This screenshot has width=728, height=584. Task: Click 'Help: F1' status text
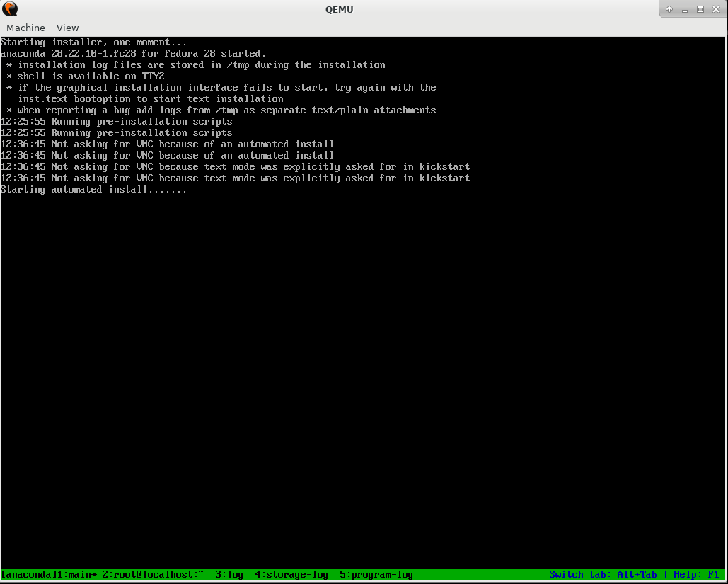point(696,575)
